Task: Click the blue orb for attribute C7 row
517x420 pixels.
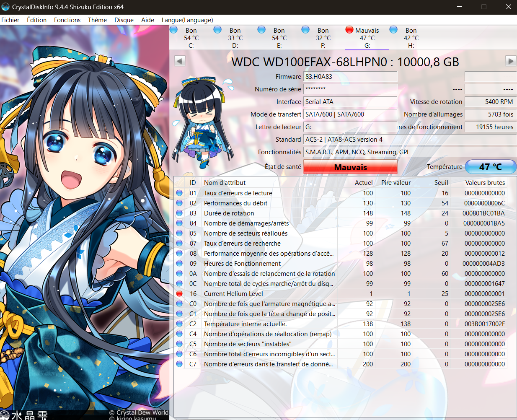Action: pos(179,364)
